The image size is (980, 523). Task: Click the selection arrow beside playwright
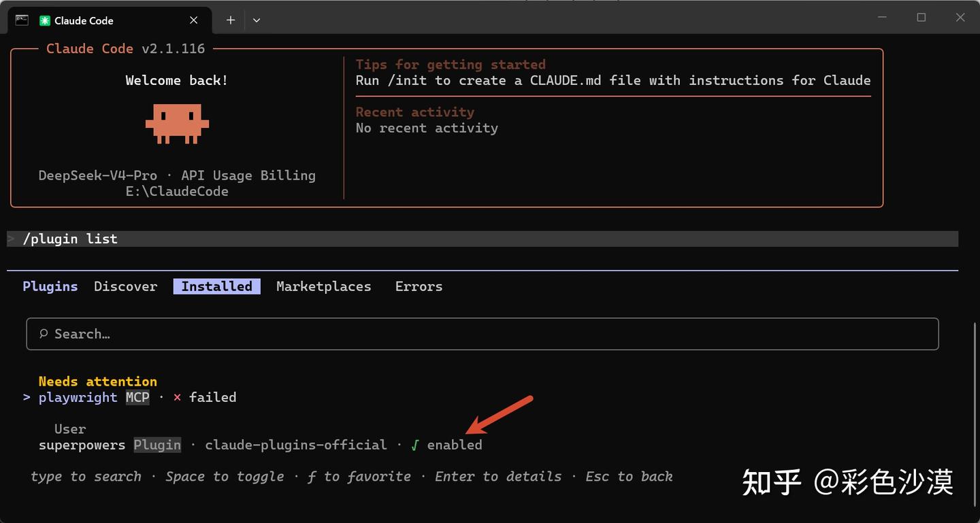(x=27, y=397)
